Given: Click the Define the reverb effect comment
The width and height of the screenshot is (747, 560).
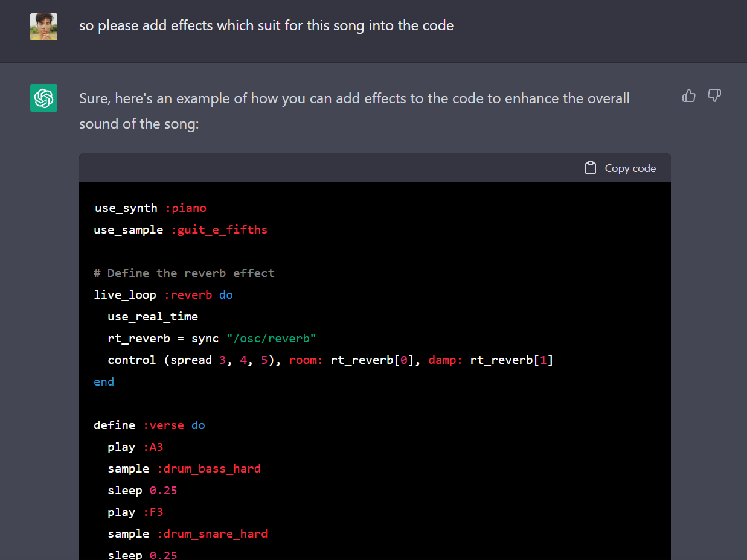Looking at the screenshot, I should point(184,273).
